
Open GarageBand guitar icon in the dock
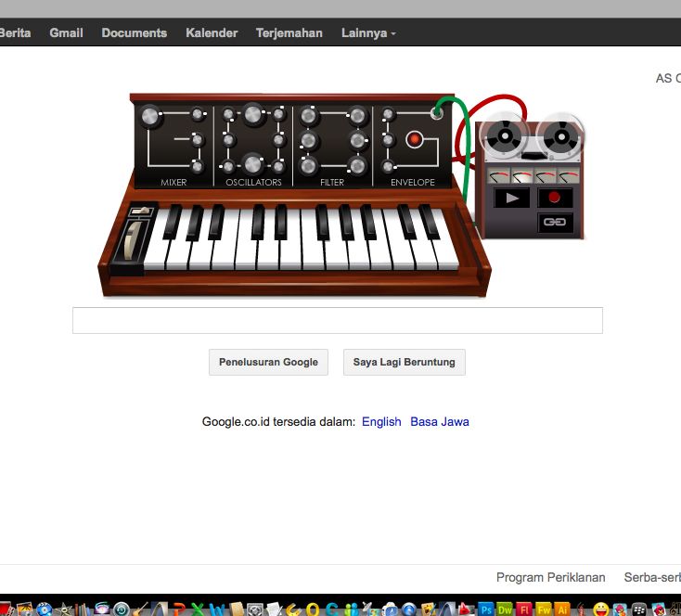point(140,610)
